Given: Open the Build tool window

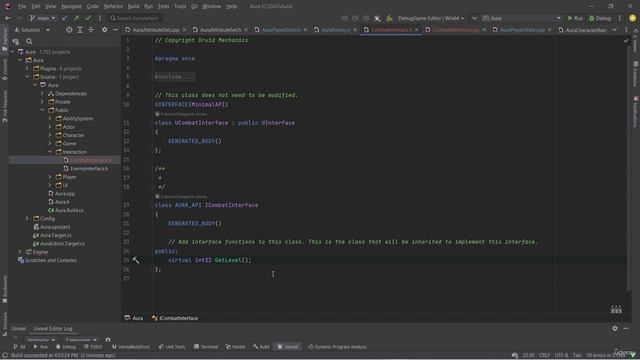Looking at the screenshot, I should 261,347.
